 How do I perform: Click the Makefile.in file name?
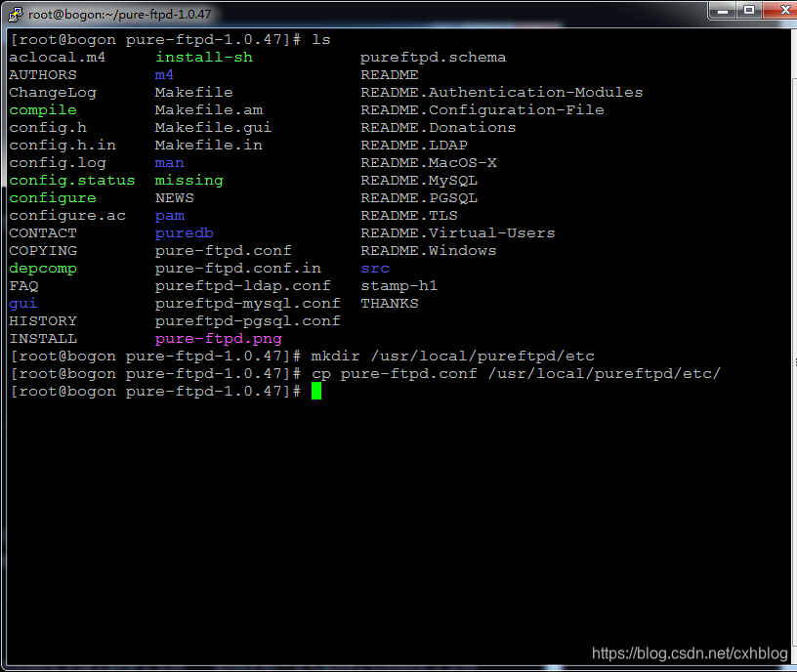[209, 146]
